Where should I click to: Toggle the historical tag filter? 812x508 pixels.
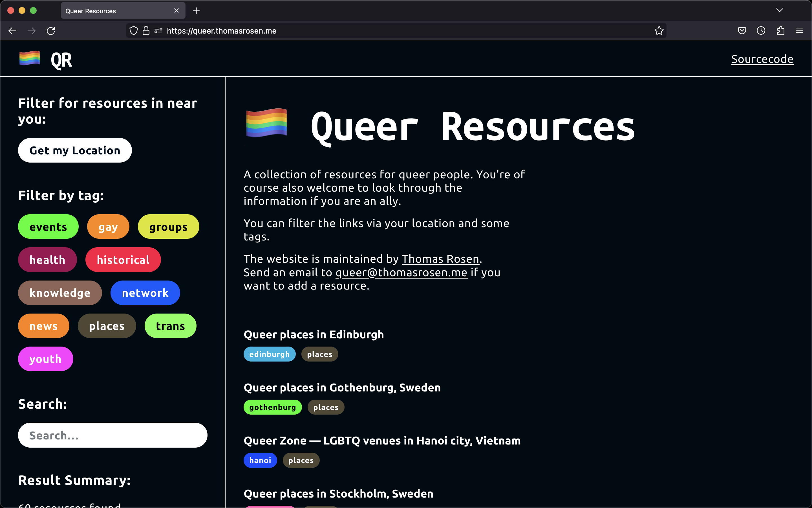tap(123, 260)
